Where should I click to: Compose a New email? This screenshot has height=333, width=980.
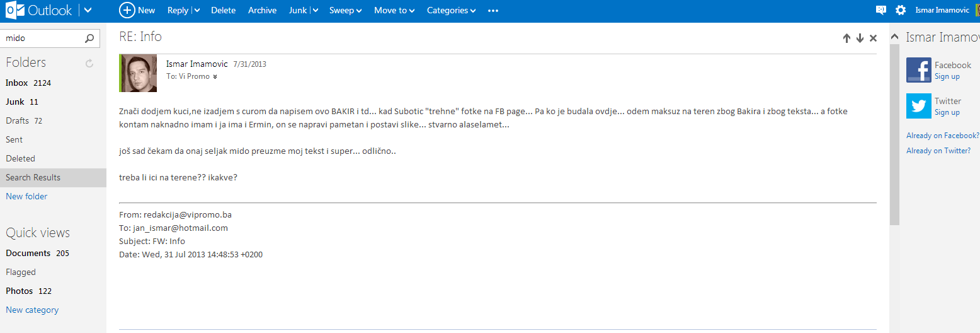[x=137, y=10]
